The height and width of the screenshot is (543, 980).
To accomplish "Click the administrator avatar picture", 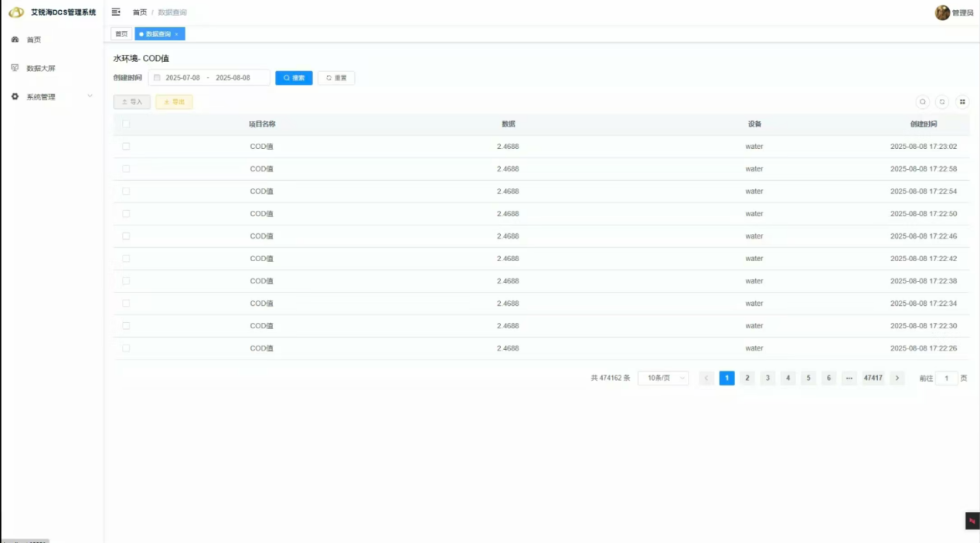I will coord(942,12).
